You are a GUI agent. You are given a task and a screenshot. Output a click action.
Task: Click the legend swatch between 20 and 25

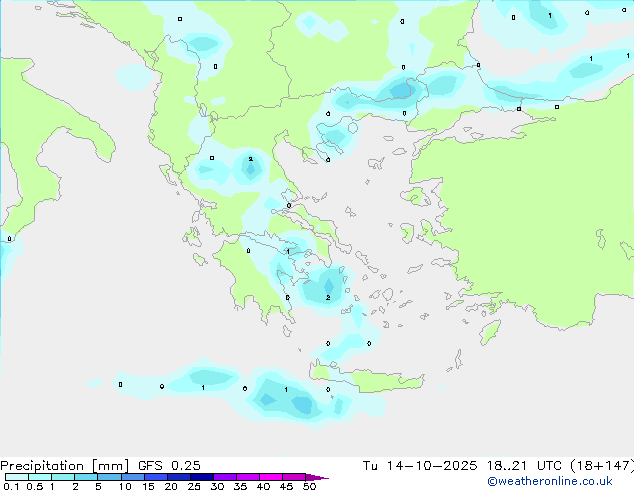pyautogui.click(x=178, y=477)
